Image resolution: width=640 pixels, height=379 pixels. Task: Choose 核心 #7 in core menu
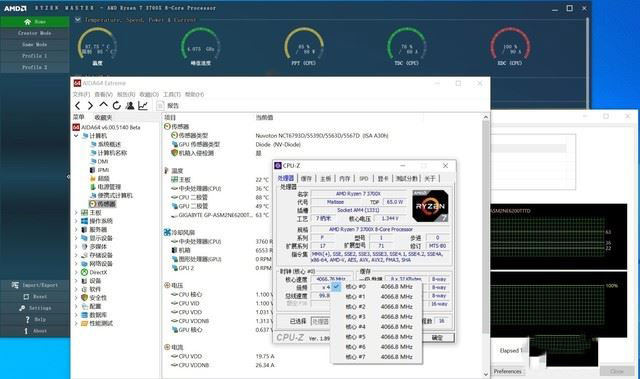[376, 357]
